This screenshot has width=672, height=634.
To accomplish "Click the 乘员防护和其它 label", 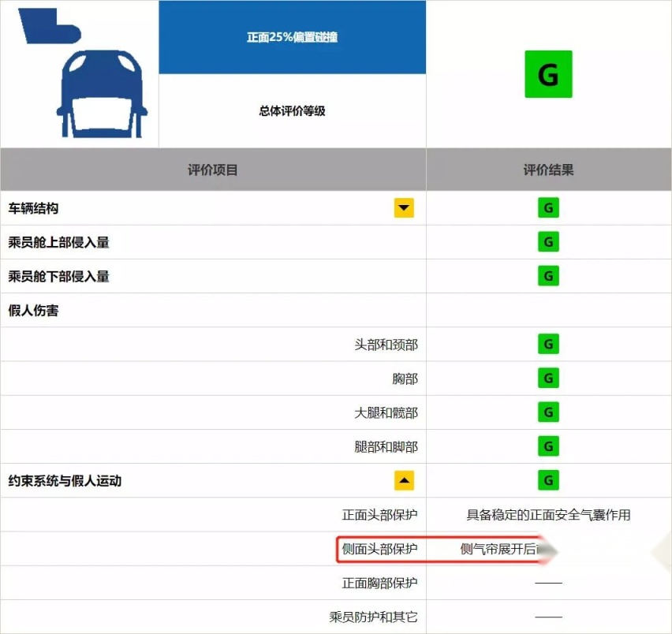I will [373, 617].
